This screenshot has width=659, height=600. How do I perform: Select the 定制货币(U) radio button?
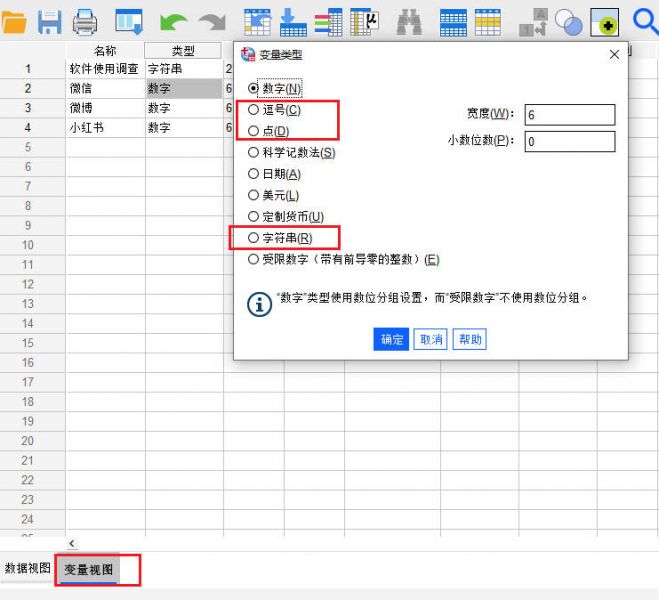[x=253, y=217]
